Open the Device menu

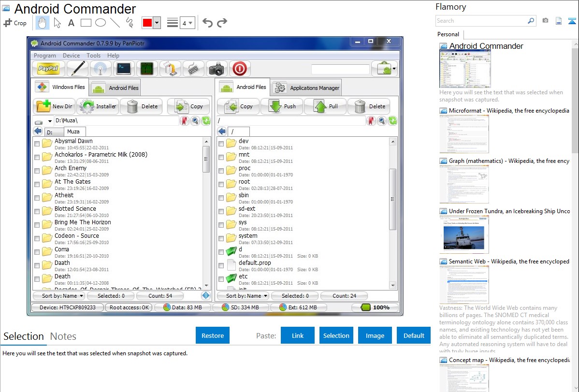[x=71, y=56]
